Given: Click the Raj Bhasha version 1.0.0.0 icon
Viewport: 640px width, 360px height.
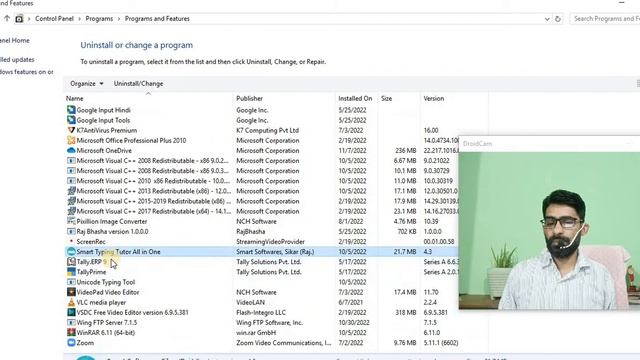Looking at the screenshot, I should [x=71, y=231].
